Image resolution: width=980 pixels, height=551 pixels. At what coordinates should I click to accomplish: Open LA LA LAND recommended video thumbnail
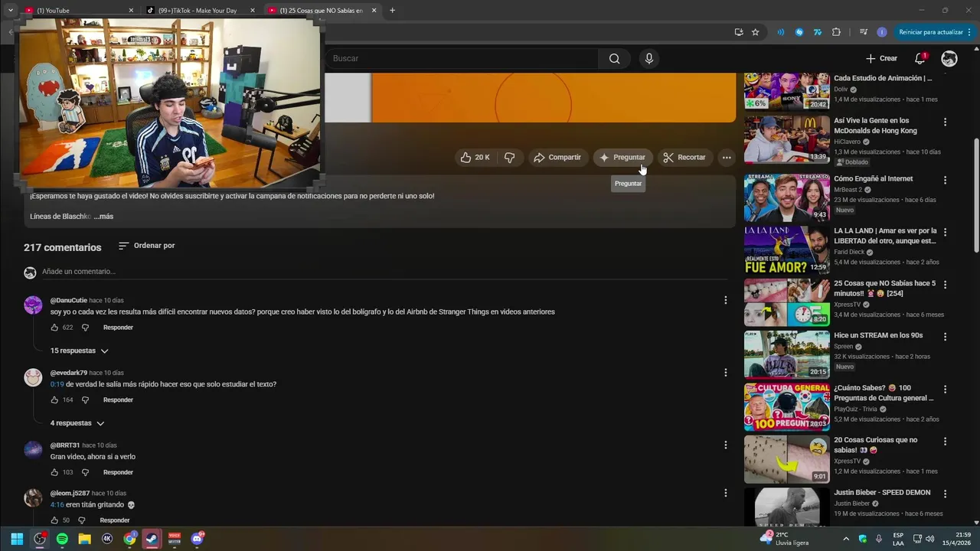click(x=786, y=250)
